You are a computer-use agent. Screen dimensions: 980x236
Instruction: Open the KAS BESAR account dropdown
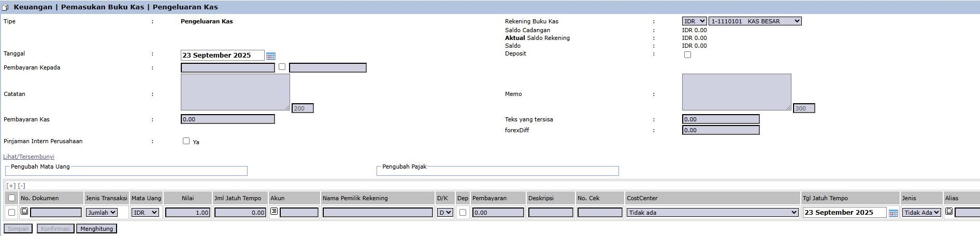pyautogui.click(x=755, y=21)
